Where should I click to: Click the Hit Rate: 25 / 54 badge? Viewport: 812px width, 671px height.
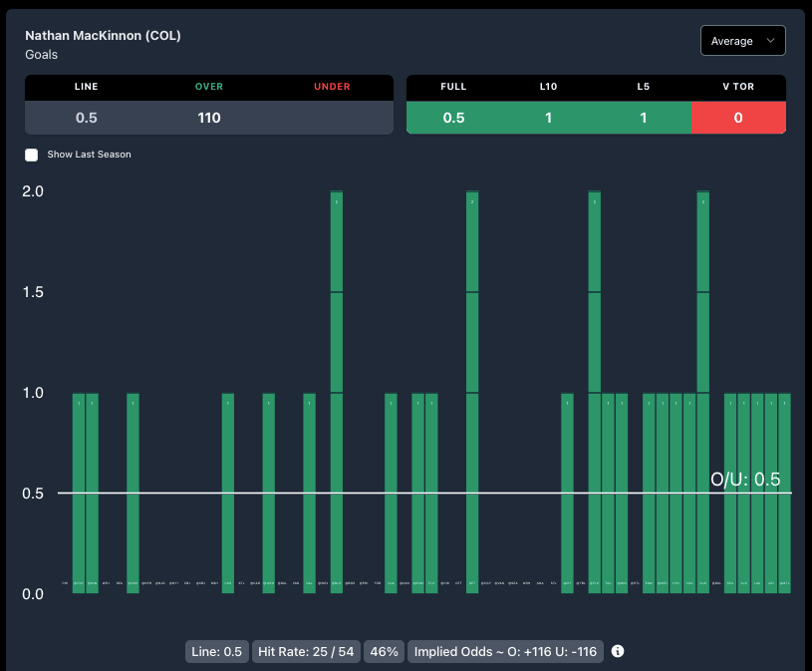[x=305, y=652]
